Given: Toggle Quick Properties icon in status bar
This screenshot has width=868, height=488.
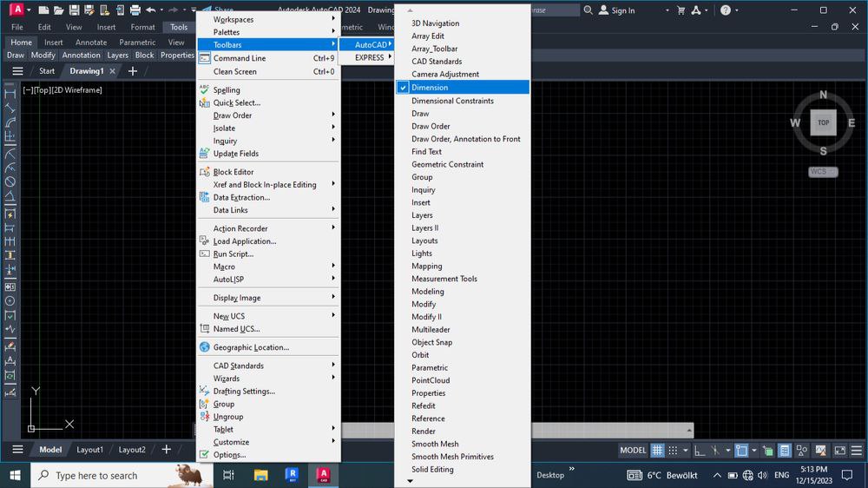Looking at the screenshot, I should point(785,451).
